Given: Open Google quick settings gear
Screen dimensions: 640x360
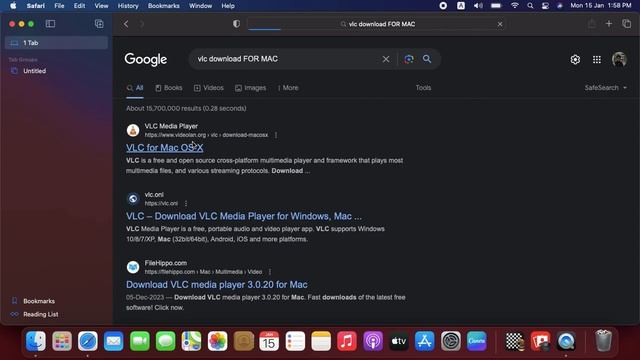Looking at the screenshot, I should coord(575,60).
